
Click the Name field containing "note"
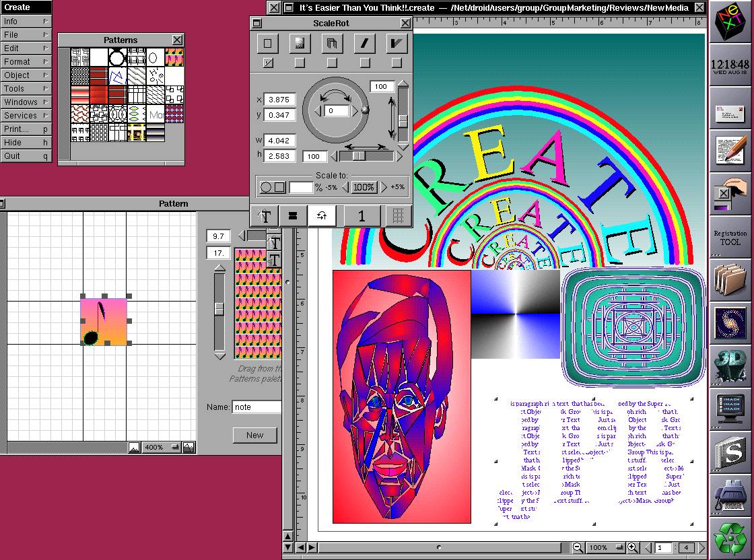tap(256, 407)
